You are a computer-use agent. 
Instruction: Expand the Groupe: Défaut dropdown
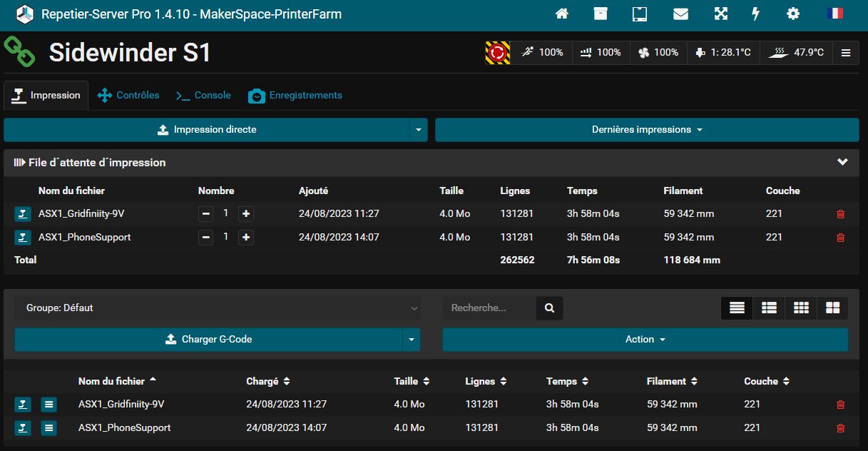click(x=217, y=308)
